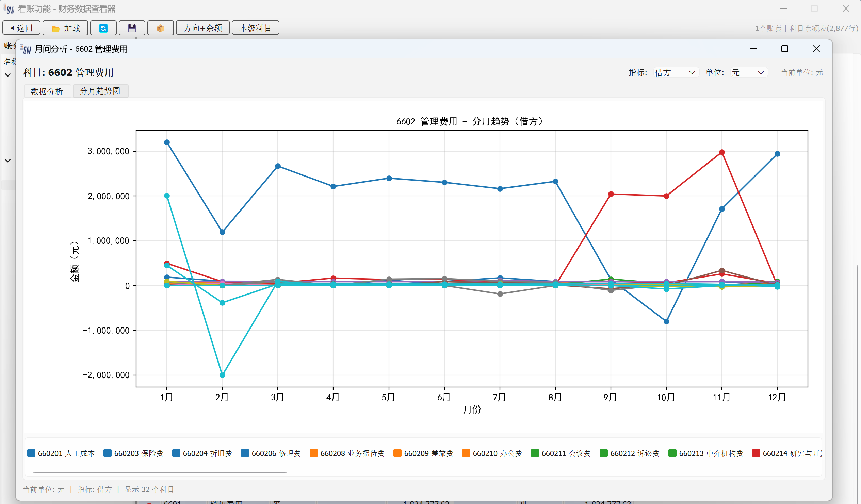Maximize the 月间分析 dialog window
This screenshot has height=504, width=861.
(x=784, y=49)
